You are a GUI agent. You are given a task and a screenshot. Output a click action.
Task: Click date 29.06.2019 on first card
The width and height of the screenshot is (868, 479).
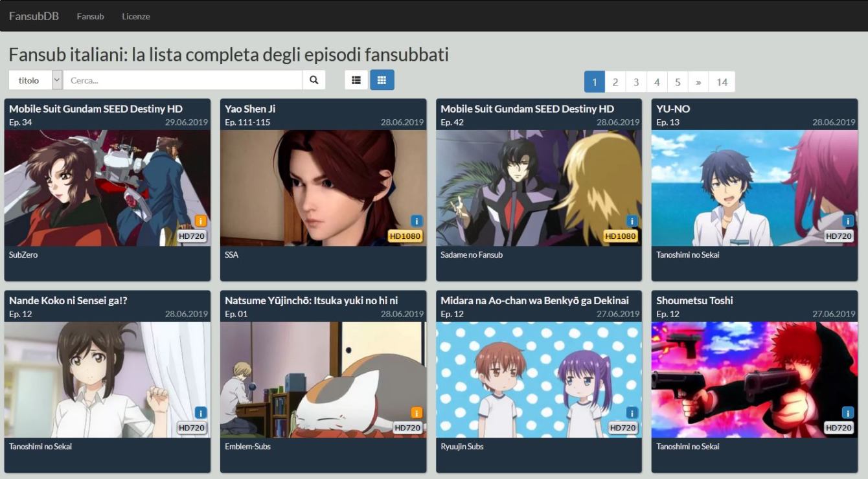pyautogui.click(x=187, y=122)
